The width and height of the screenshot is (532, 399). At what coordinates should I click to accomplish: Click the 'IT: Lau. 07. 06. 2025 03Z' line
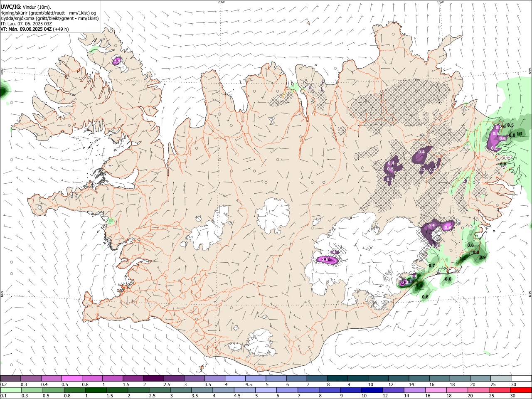(x=26, y=24)
